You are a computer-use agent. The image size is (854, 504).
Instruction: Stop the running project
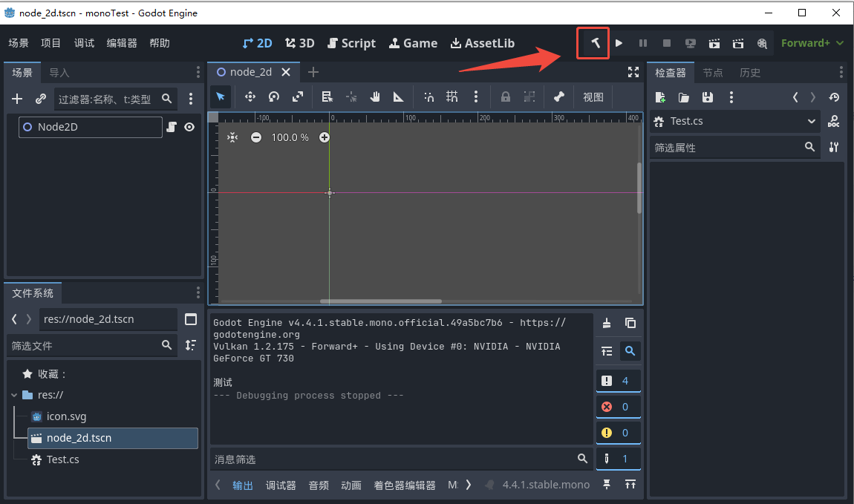point(666,43)
